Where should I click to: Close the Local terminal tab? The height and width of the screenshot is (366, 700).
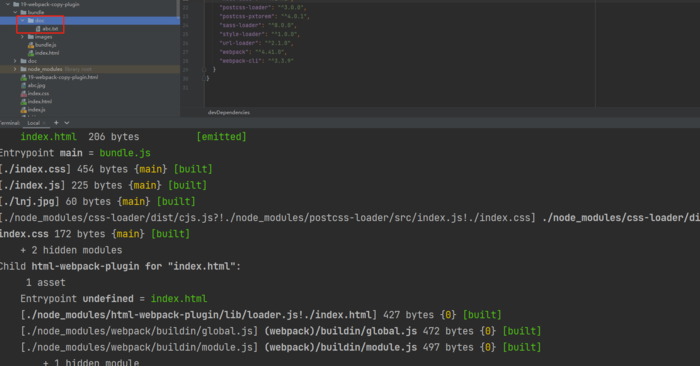[44, 123]
